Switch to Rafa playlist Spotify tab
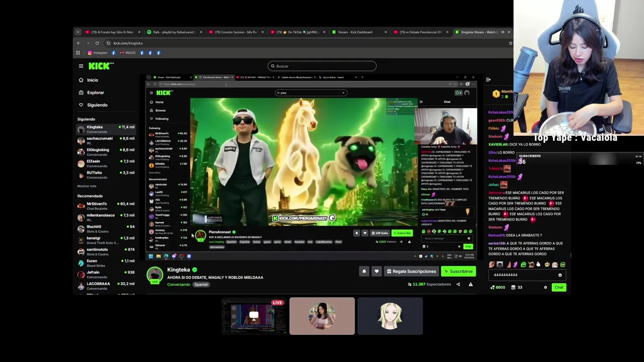The height and width of the screenshot is (362, 644). [x=174, y=32]
